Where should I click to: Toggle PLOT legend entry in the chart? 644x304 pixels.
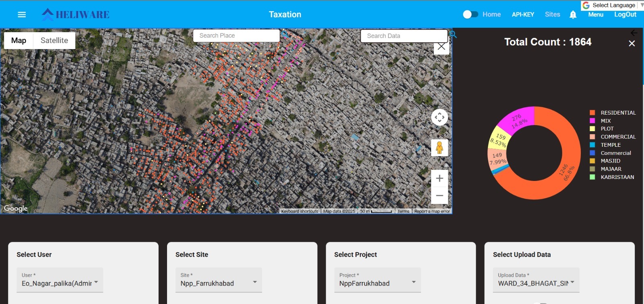point(602,129)
